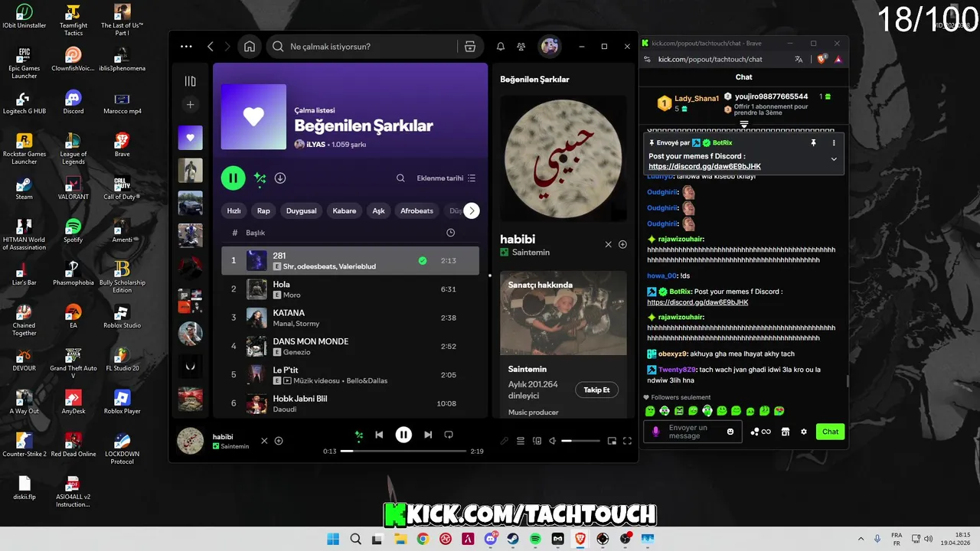The width and height of the screenshot is (980, 551).
Task: Switch Spotify to fullscreen view
Action: [x=627, y=441]
